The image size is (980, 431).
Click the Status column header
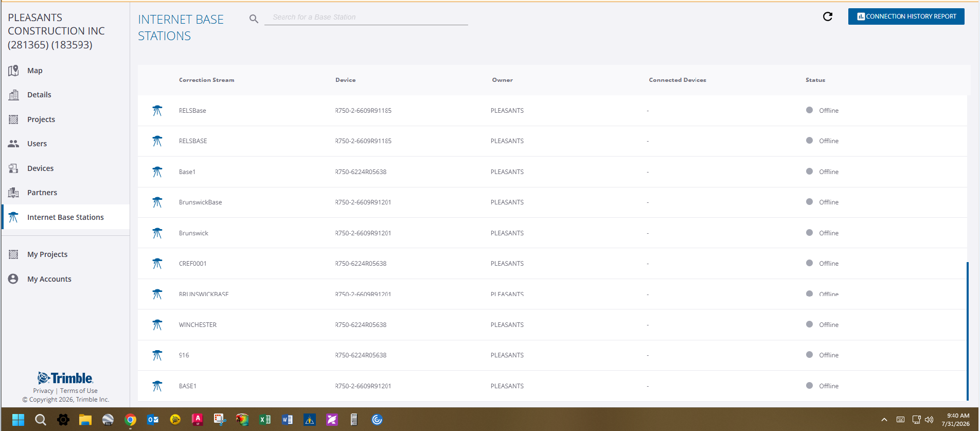click(815, 80)
